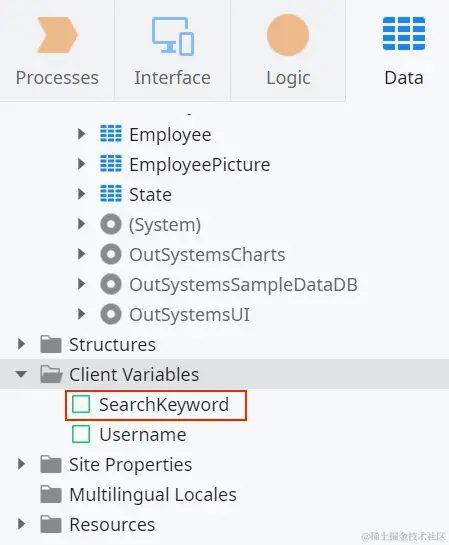Click the Username variable icon
The height and width of the screenshot is (545, 449).
tap(81, 434)
